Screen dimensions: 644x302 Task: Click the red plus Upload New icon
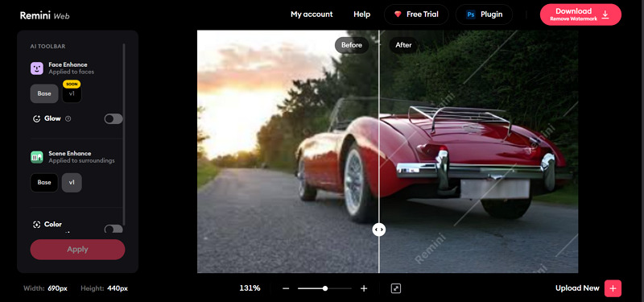click(x=613, y=288)
